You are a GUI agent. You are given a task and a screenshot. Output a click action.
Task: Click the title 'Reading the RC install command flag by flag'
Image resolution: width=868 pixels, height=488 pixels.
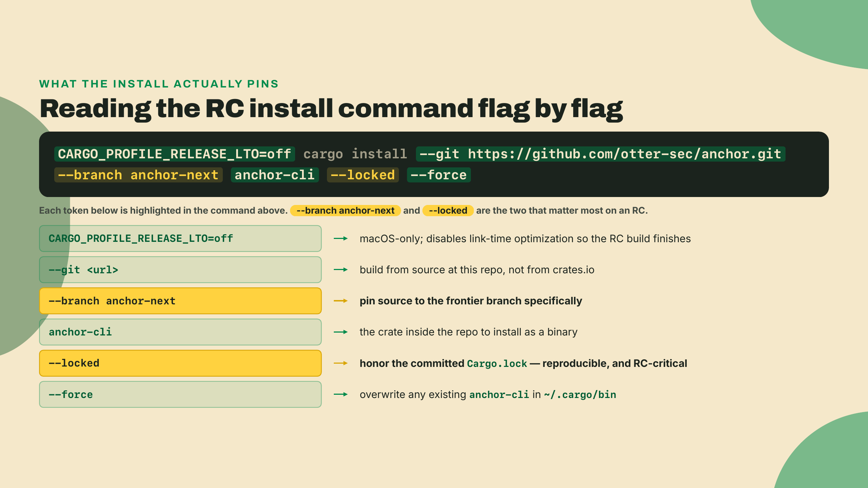click(x=331, y=108)
